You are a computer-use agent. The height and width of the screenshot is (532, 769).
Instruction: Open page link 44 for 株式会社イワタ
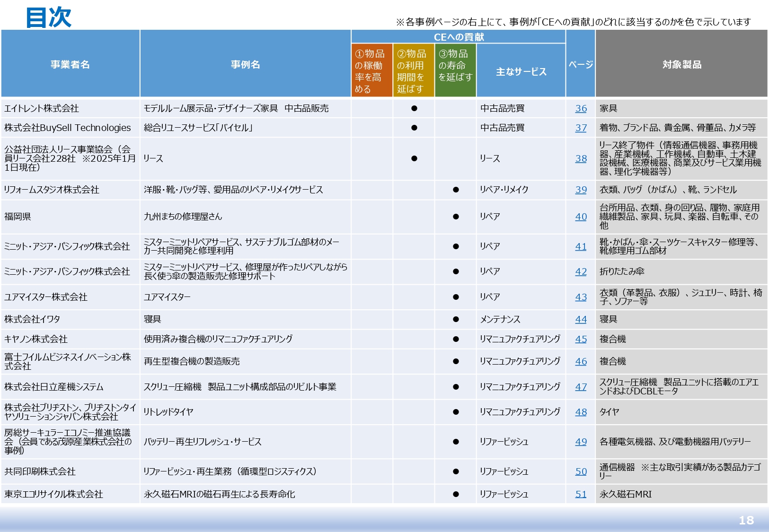(x=581, y=319)
